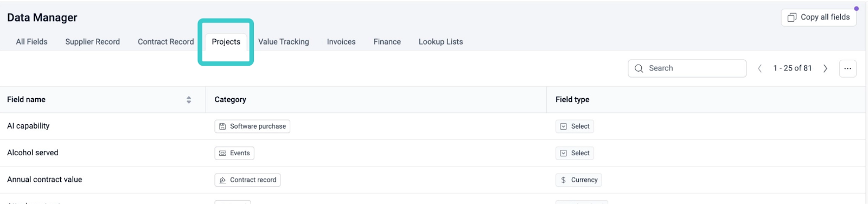The height and width of the screenshot is (204, 868).
Task: Open the Supplier Record tab
Action: click(92, 42)
